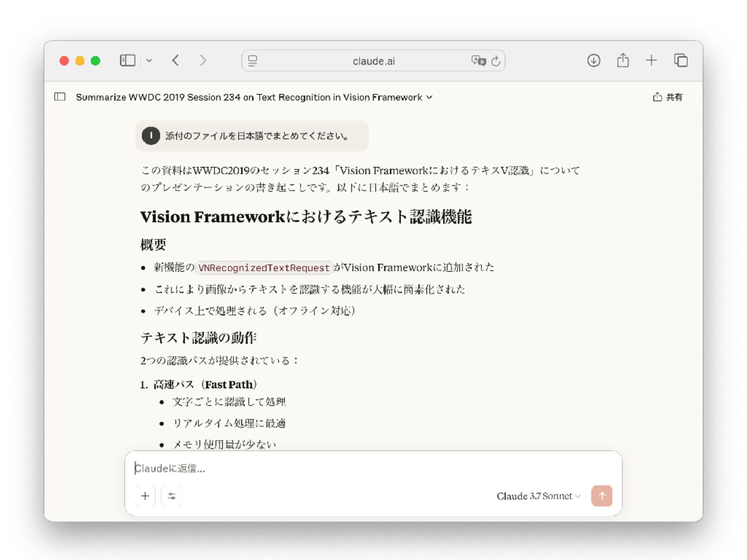
Task: Show Safari downloads
Action: coord(593,61)
